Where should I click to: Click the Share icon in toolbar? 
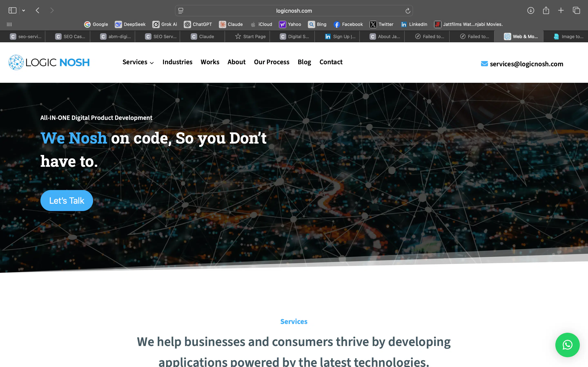pos(546,10)
